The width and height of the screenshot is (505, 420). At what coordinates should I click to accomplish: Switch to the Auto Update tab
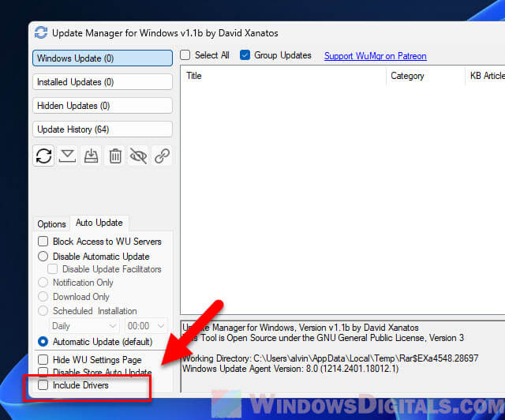pos(99,223)
